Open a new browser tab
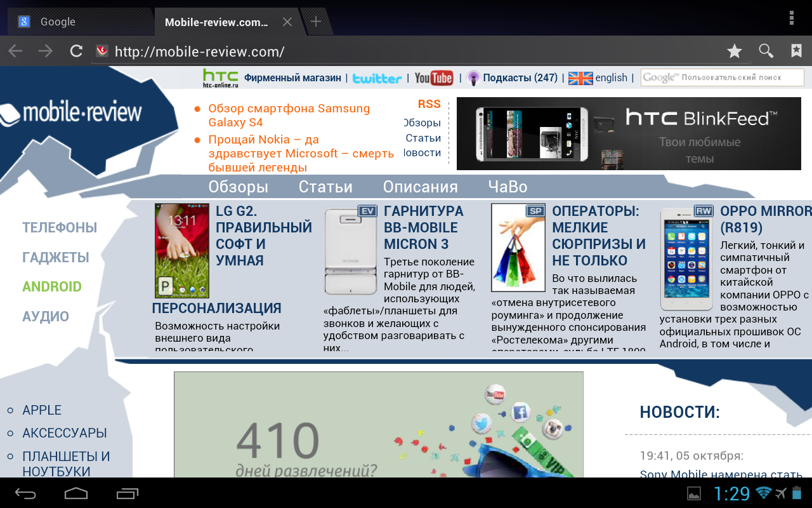The height and width of the screenshot is (508, 812). pyautogui.click(x=315, y=22)
